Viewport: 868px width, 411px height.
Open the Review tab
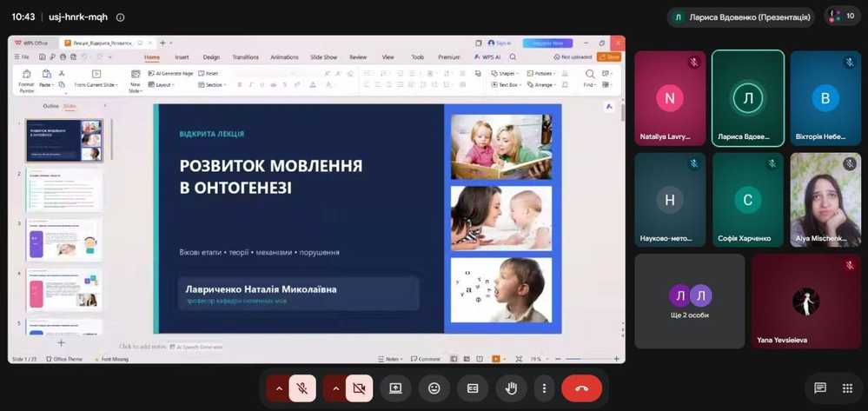pyautogui.click(x=358, y=57)
